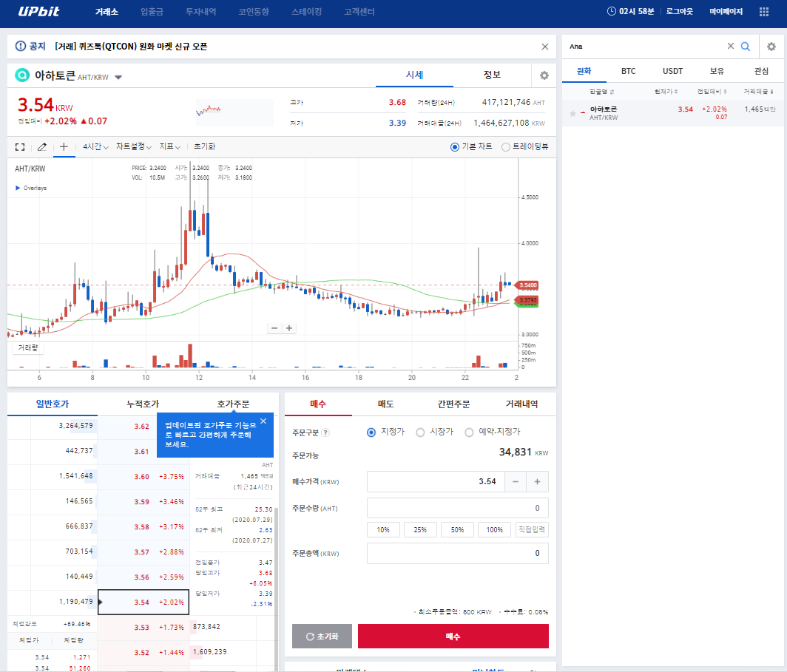The image size is (787, 672).
Task: Switch to the BTC market tab
Action: tap(629, 71)
